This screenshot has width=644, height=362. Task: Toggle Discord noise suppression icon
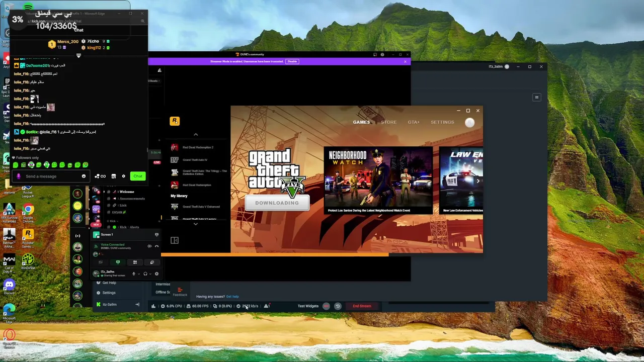(x=149, y=246)
